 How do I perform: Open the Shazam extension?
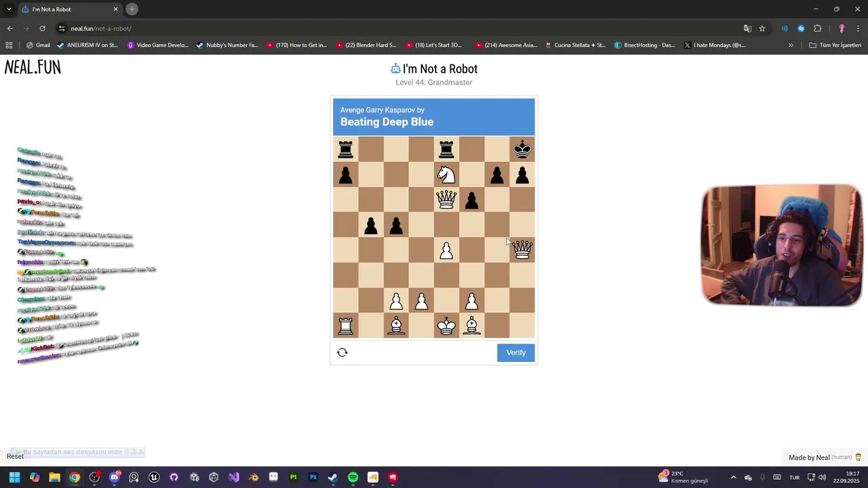[x=801, y=28]
